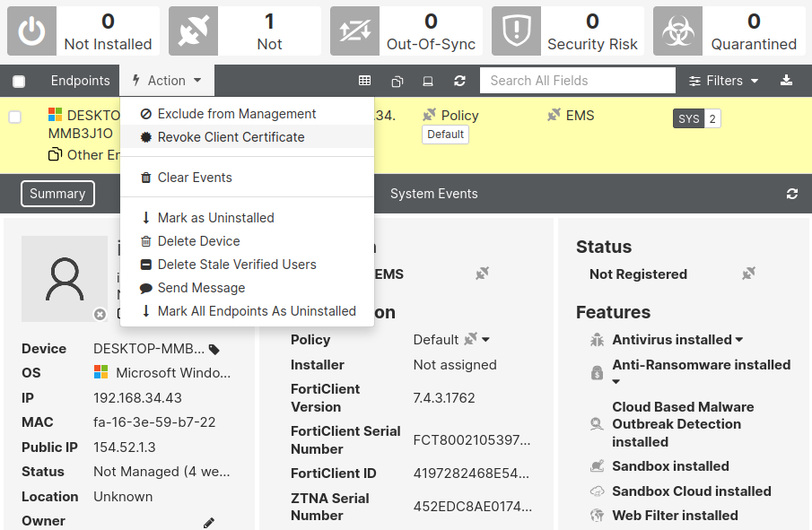Edit the Owner field with the pencil icon
The image size is (812, 530).
(x=209, y=522)
